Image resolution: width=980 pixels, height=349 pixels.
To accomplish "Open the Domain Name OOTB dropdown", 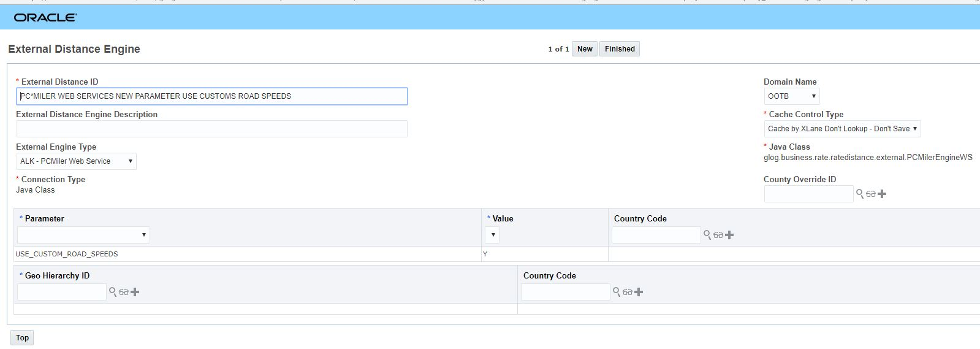I will (x=791, y=96).
